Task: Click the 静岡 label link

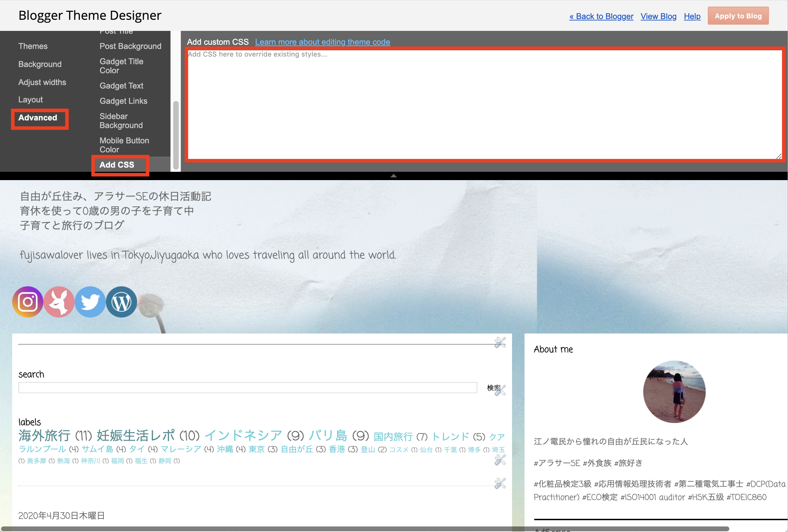Action: point(165,461)
